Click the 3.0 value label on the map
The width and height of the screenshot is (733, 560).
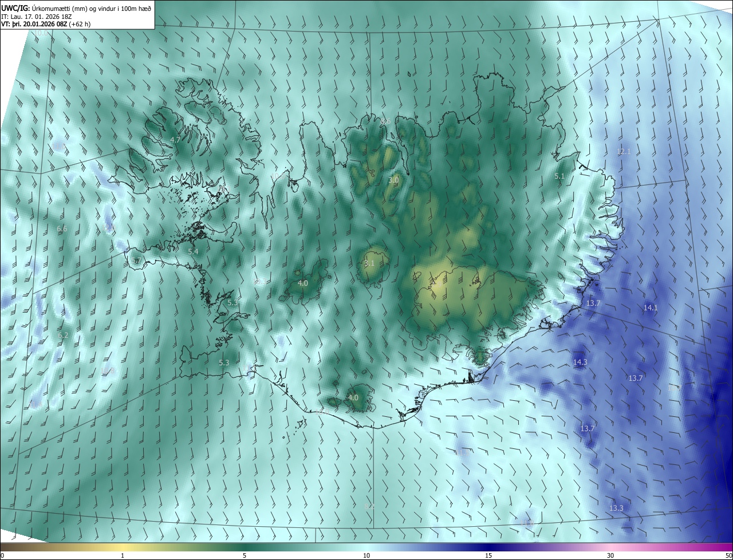pyautogui.click(x=393, y=180)
